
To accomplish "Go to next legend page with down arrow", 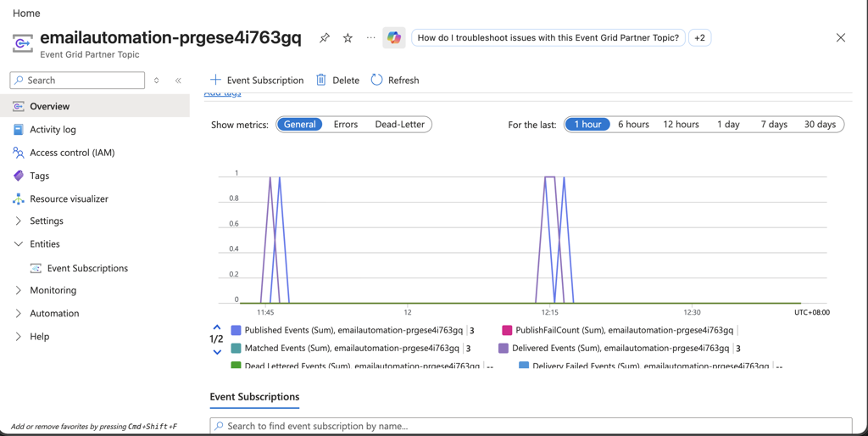I will 217,352.
